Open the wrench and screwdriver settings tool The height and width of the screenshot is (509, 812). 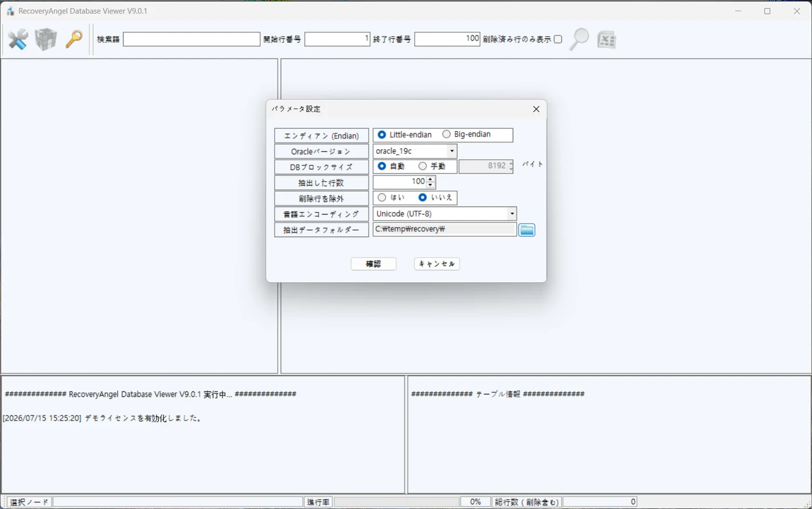18,39
